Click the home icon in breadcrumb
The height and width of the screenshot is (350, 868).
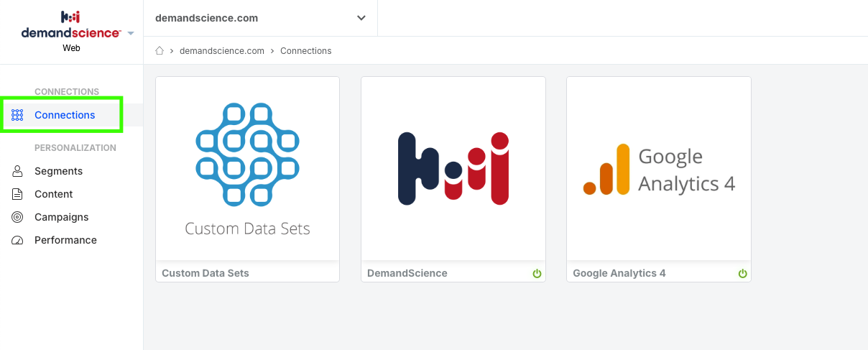(160, 51)
